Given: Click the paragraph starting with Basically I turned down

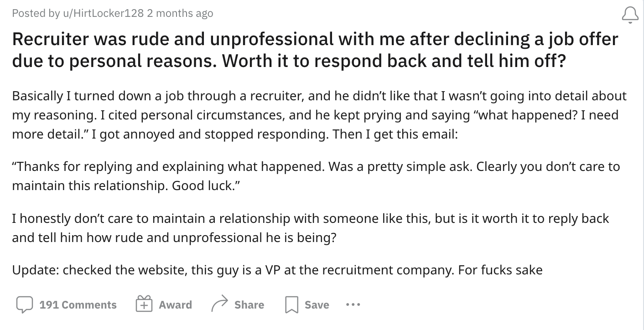Looking at the screenshot, I should [319, 116].
